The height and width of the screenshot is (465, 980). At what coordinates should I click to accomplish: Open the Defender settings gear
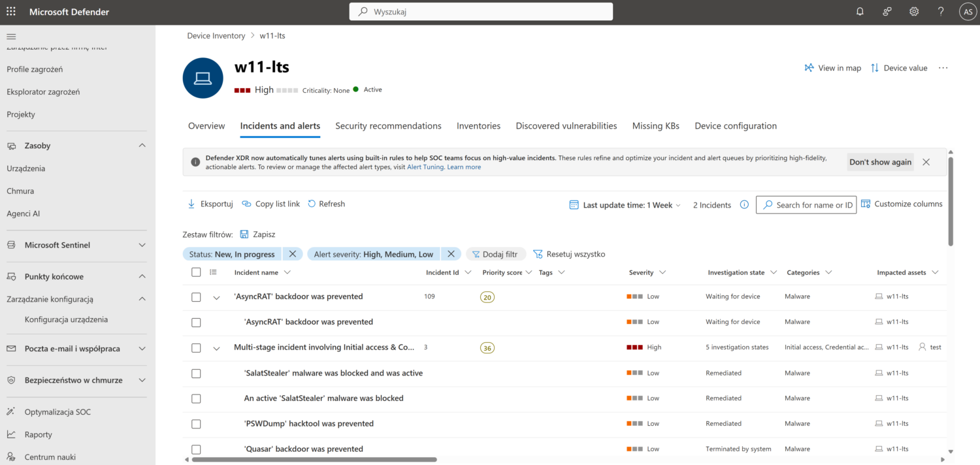click(913, 11)
